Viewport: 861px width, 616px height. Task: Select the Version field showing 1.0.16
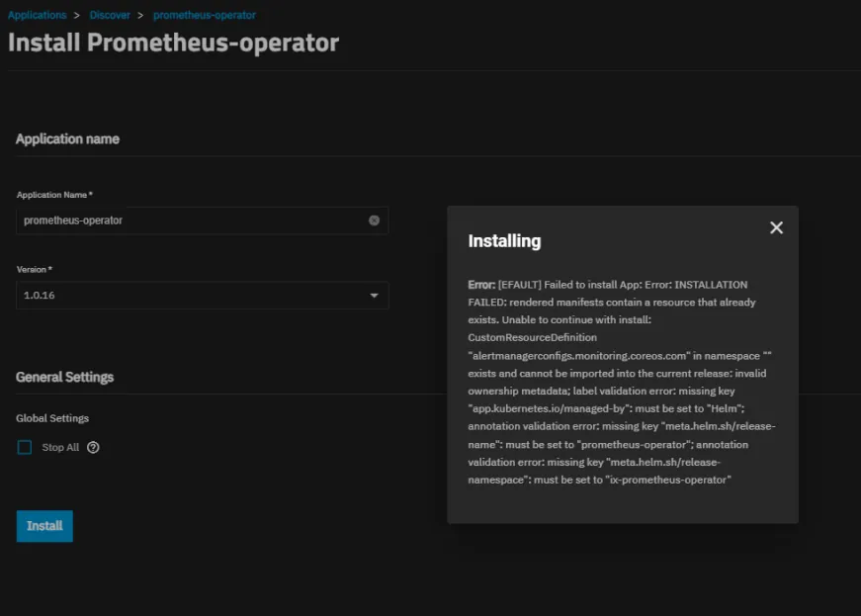point(198,295)
